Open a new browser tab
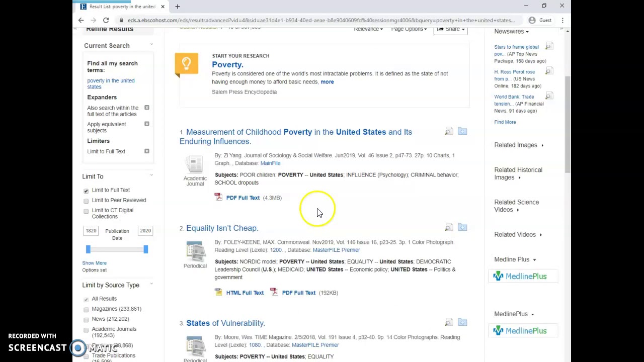Viewport: 644px width, 362px height. pos(177,7)
